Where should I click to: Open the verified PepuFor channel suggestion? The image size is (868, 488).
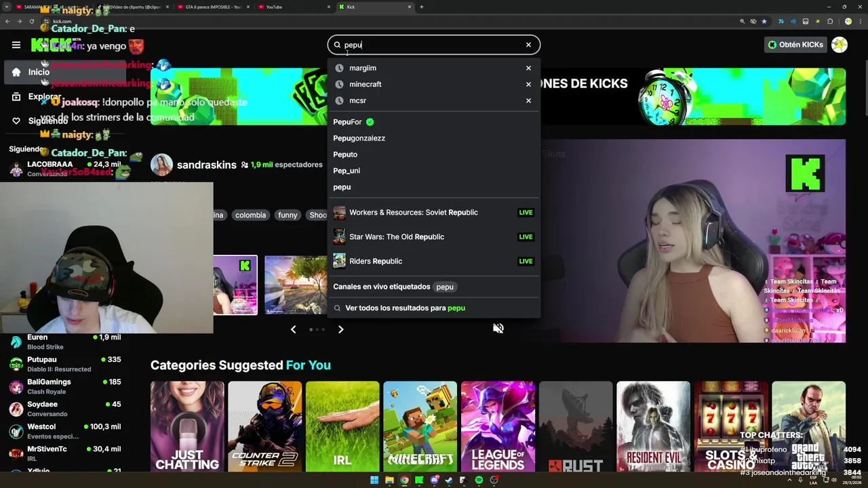(353, 122)
